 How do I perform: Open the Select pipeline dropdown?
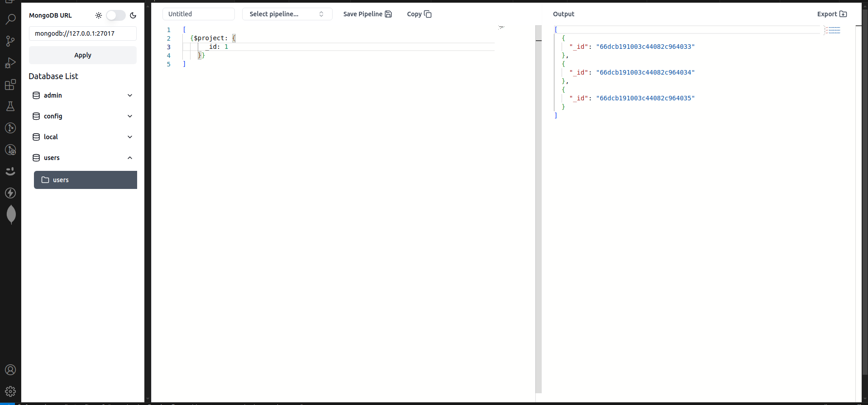pos(287,14)
